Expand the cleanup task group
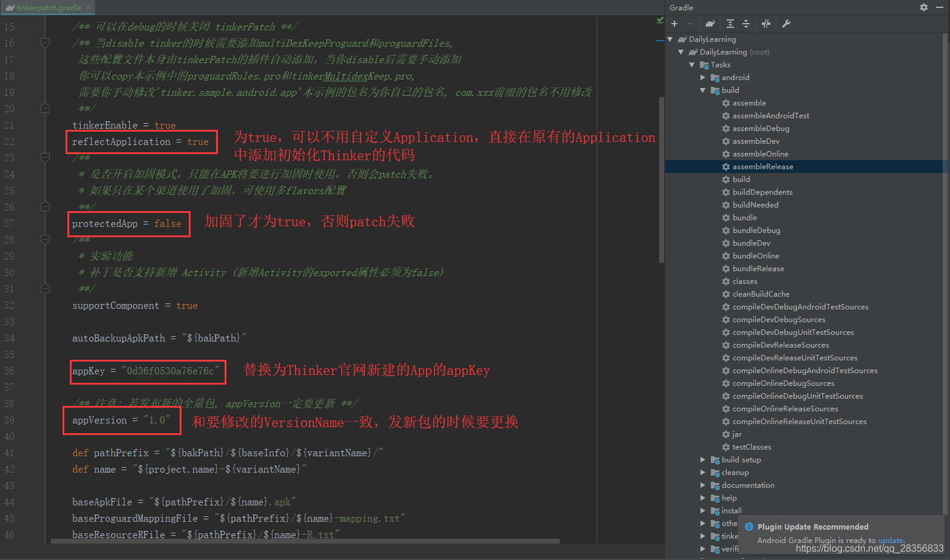Screen dimensions: 950x560 [703, 472]
